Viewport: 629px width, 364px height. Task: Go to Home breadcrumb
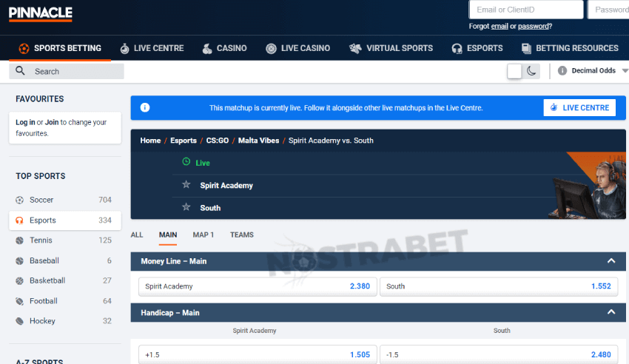150,141
